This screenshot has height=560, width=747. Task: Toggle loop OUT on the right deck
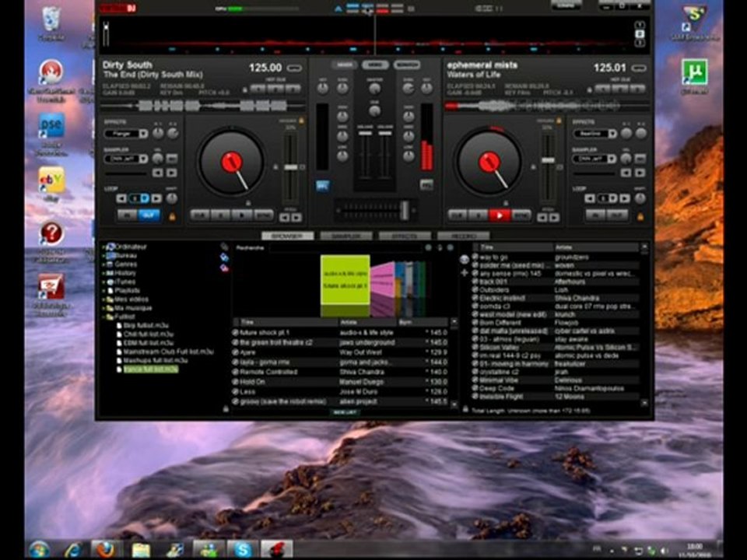(616, 215)
